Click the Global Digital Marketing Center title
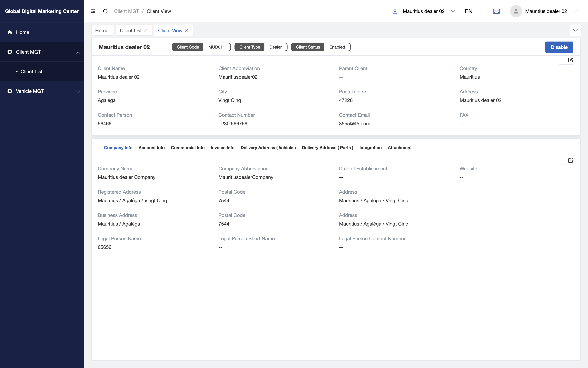This screenshot has width=588, height=368. (42, 11)
